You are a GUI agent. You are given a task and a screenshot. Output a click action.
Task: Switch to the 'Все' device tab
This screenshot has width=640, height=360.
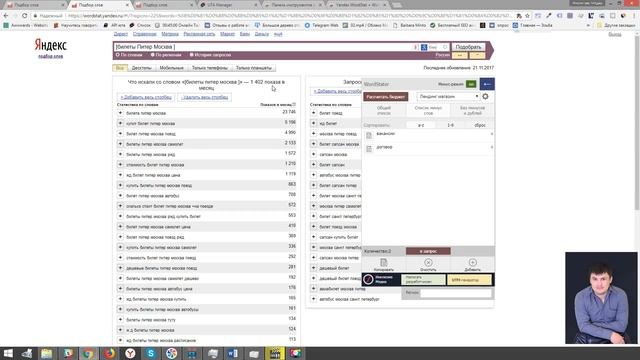click(x=120, y=68)
